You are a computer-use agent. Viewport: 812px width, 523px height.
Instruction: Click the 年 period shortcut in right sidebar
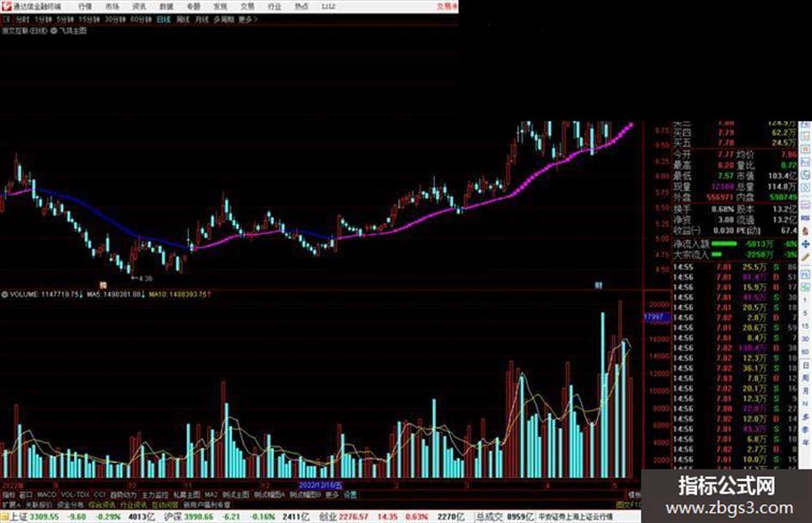805,443
